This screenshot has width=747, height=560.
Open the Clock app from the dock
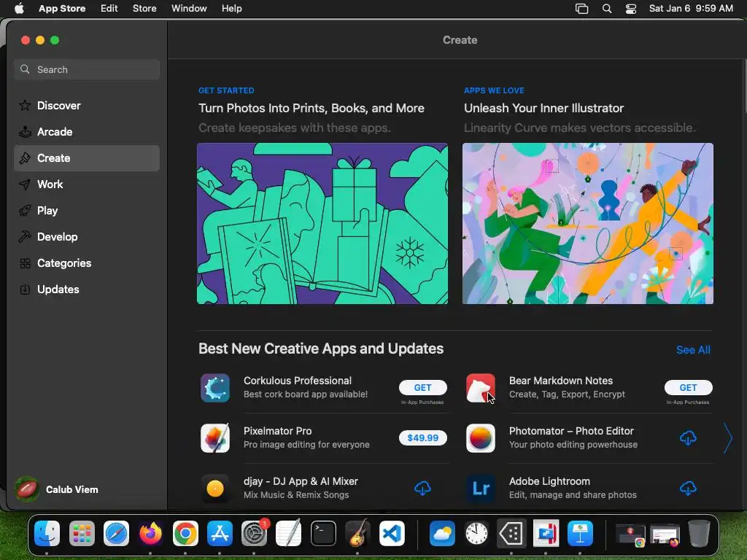pos(476,533)
